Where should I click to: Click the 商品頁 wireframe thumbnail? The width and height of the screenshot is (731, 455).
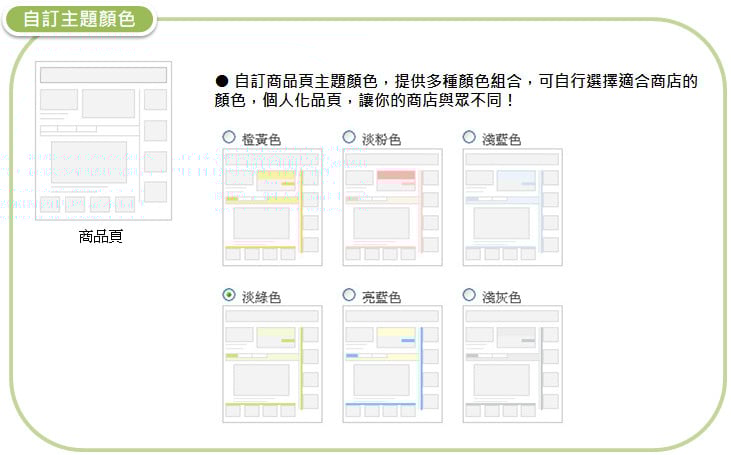pyautogui.click(x=102, y=141)
